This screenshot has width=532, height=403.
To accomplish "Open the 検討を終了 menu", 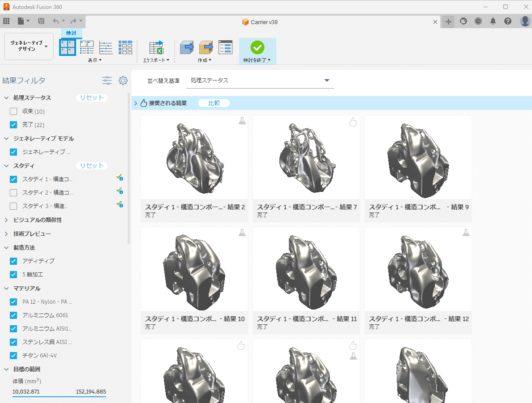I will point(257,60).
